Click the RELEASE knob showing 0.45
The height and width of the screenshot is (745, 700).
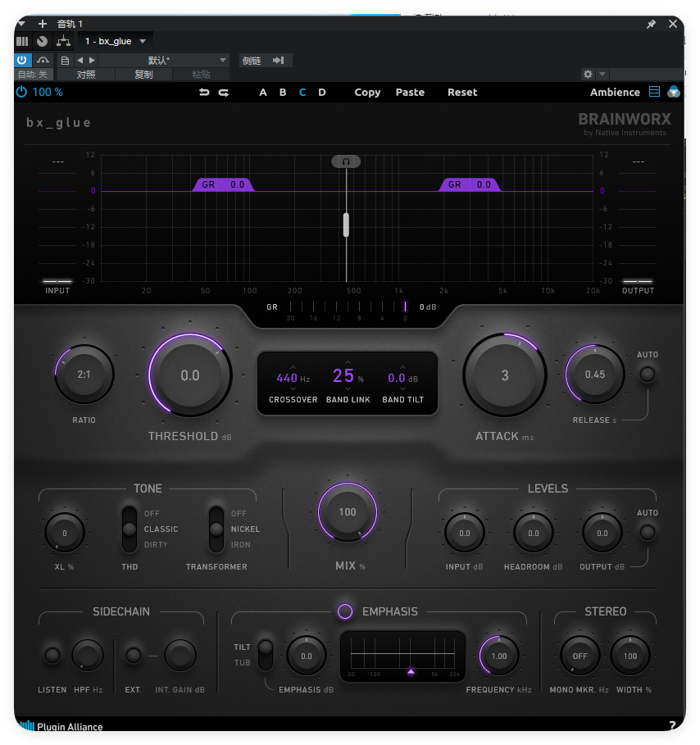click(x=594, y=375)
